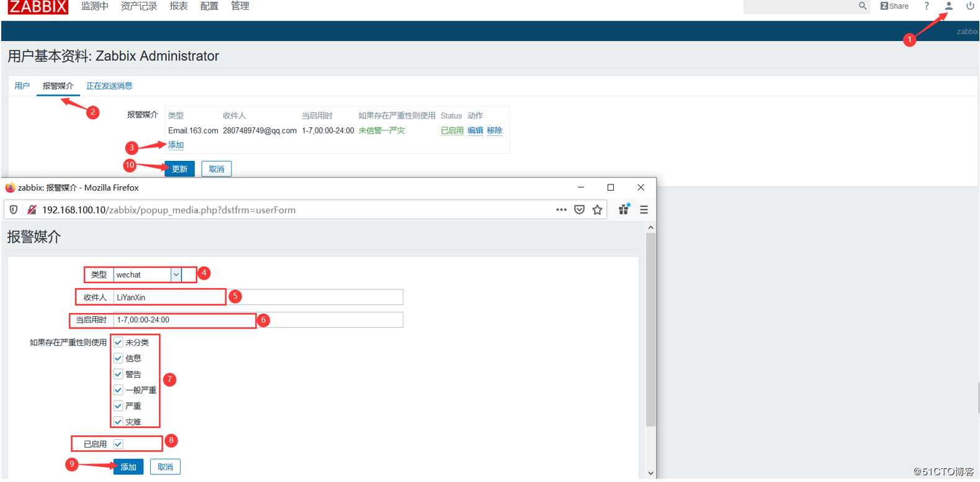Screen dimensions: 980x482
Task: Click the Save to Pocket icon
Action: pyautogui.click(x=579, y=210)
